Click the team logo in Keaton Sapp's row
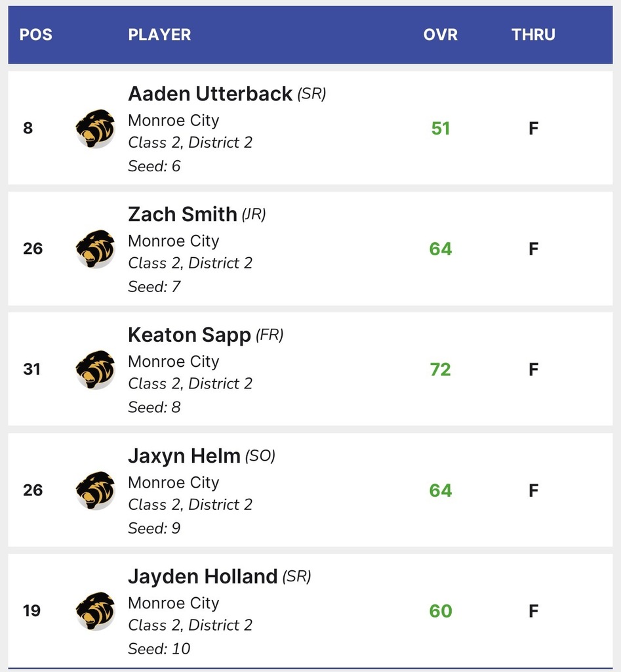 pyautogui.click(x=95, y=369)
